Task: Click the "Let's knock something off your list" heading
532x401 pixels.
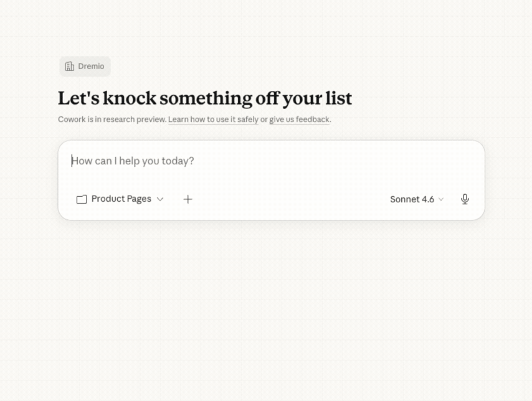Action: 205,98
